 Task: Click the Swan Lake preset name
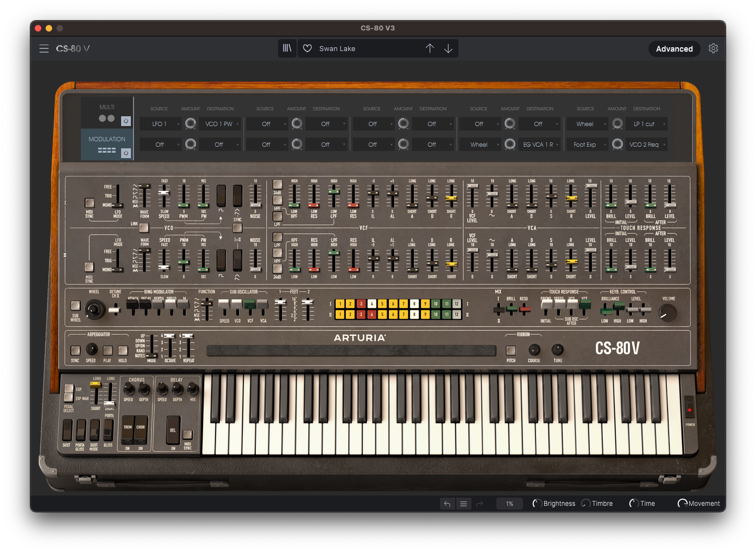(x=337, y=48)
